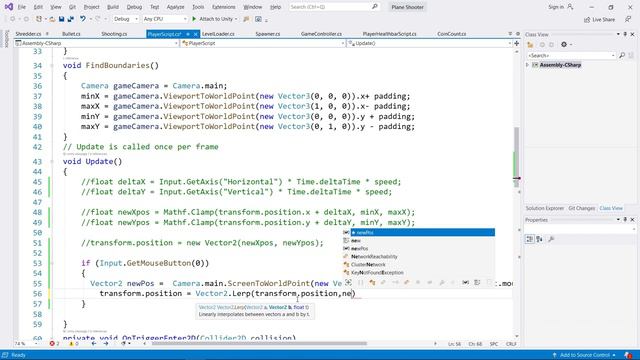Close the Class View panel
640x360 pixels.
632,35
